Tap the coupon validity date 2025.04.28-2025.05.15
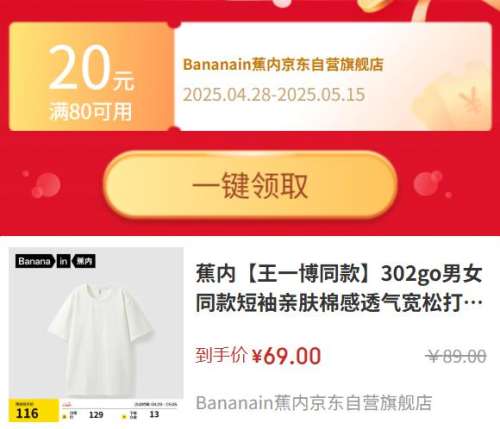The height and width of the screenshot is (429, 500). point(274,95)
